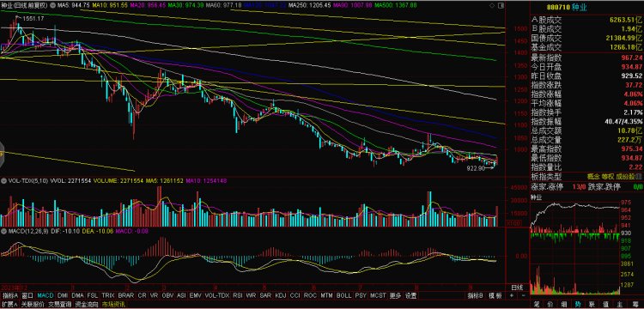Toggle the BOLL indicator
Viewport: 644px width, 309px height.
(x=343, y=295)
